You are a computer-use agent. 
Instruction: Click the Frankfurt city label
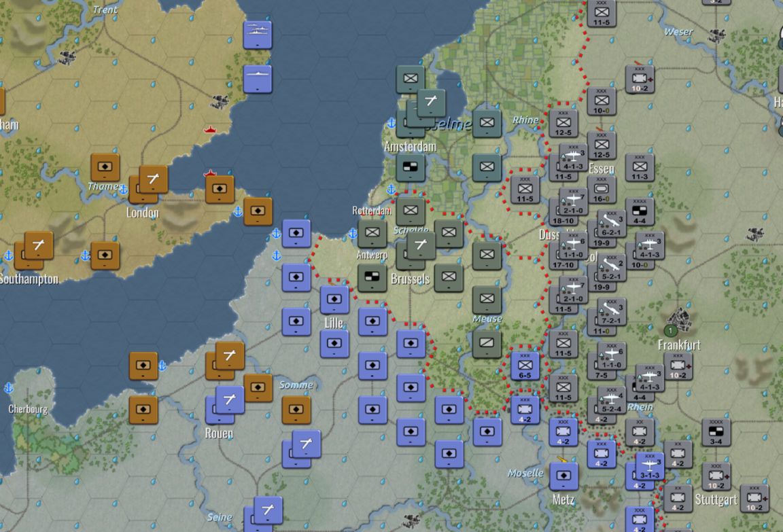point(679,344)
